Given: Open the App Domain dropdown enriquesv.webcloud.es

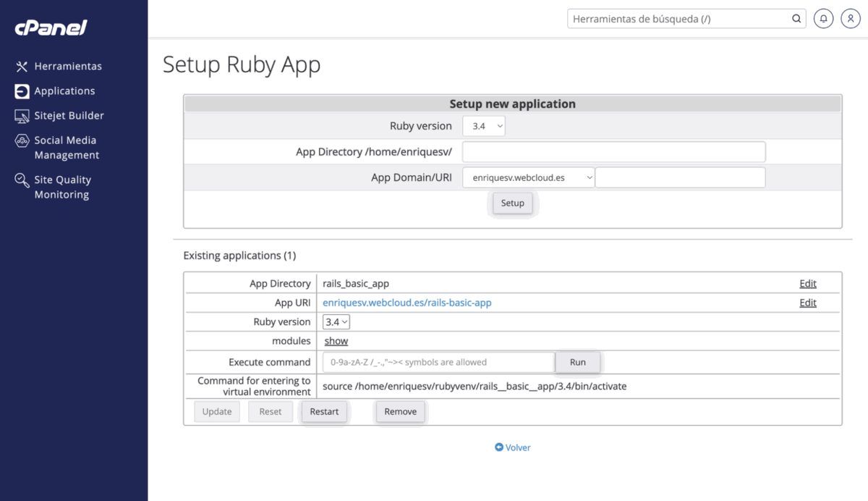Looking at the screenshot, I should (528, 177).
